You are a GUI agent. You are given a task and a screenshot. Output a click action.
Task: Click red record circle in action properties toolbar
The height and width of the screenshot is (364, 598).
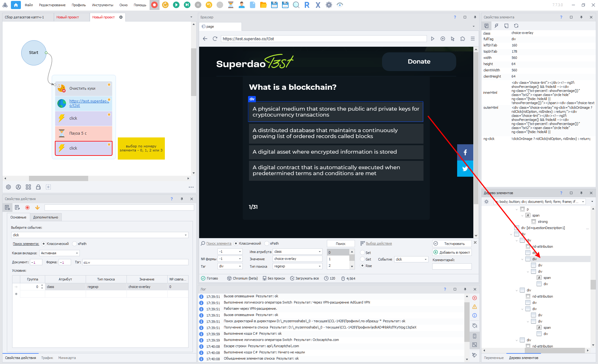click(x=27, y=208)
